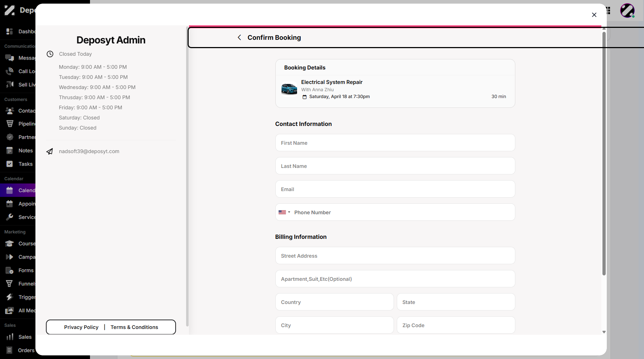
Task: Go back using the Confirm Booking arrow
Action: coord(239,38)
